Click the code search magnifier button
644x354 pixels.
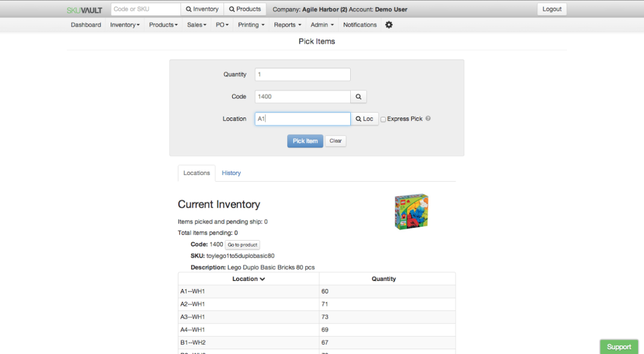pos(358,97)
